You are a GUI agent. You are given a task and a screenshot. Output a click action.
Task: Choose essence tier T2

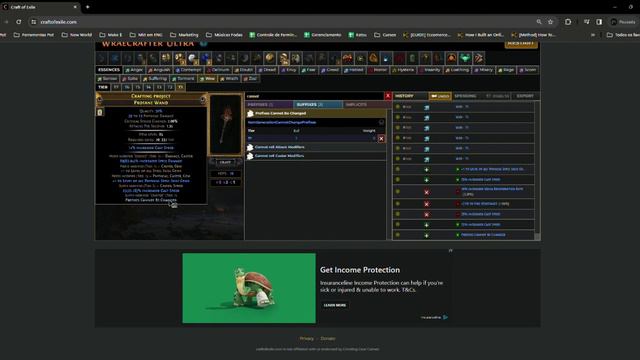[170, 87]
